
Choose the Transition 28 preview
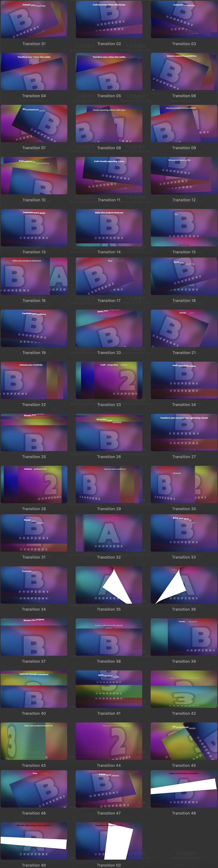pyautogui.click(x=34, y=484)
